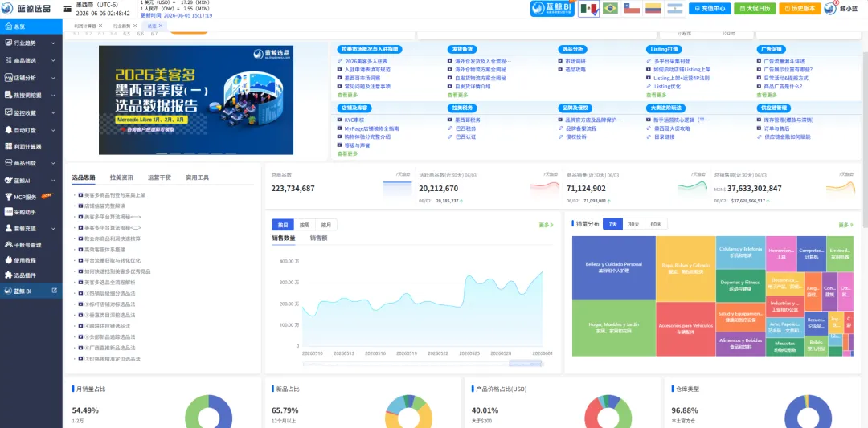Select 7天 sales distribution range
868x428 pixels.
pos(612,224)
